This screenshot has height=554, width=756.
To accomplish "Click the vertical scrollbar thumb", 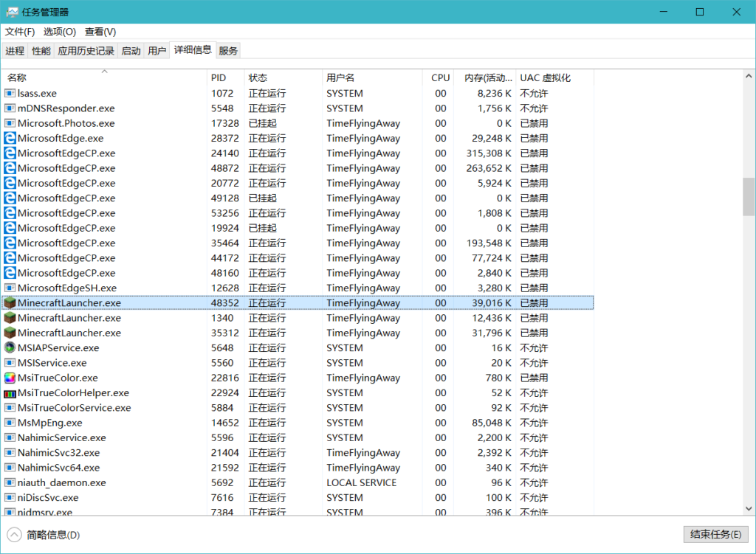I will click(749, 196).
